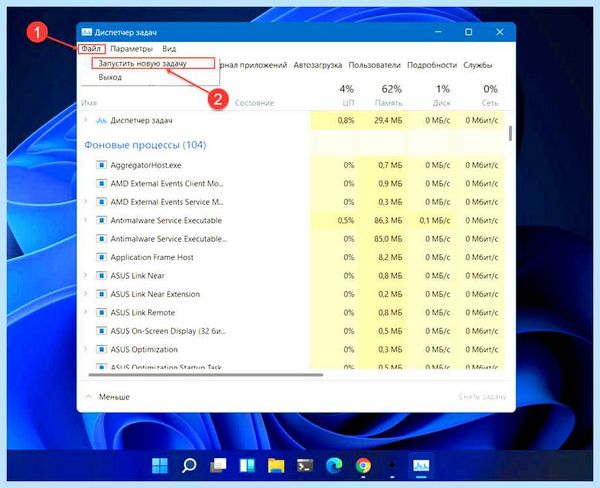Click Task Manager taskbar icon
This screenshot has height=488, width=600.
coord(421,465)
